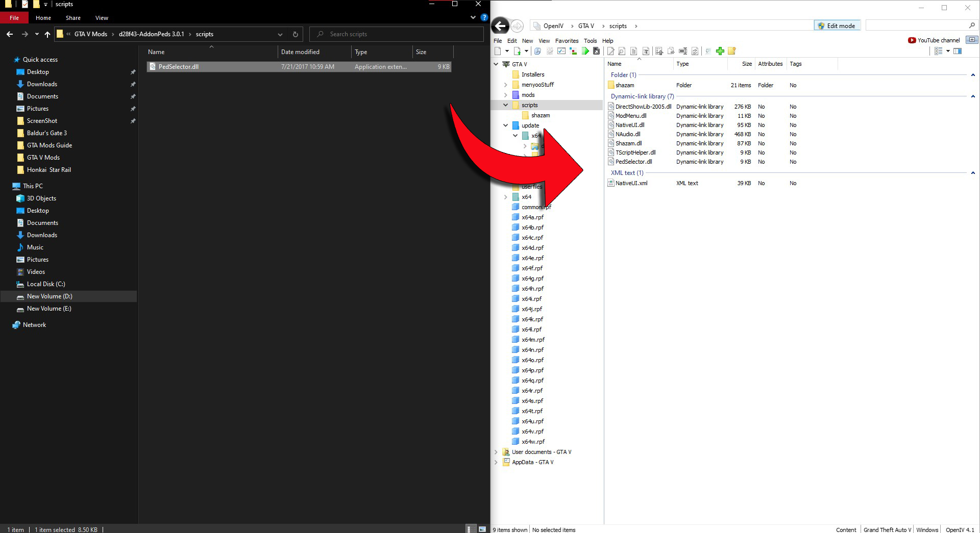
Task: Open the Tools menu in OpenIV
Action: point(590,41)
